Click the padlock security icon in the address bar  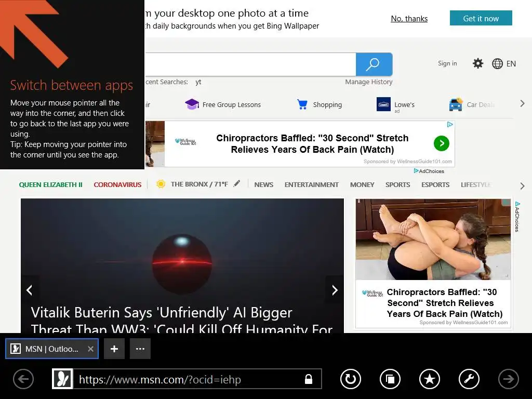click(309, 379)
